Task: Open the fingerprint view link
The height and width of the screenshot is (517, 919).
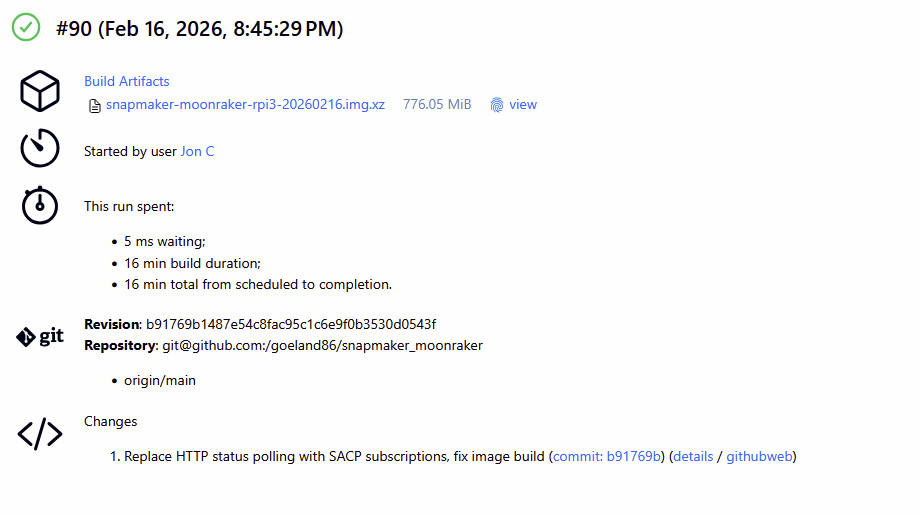Action: (523, 104)
